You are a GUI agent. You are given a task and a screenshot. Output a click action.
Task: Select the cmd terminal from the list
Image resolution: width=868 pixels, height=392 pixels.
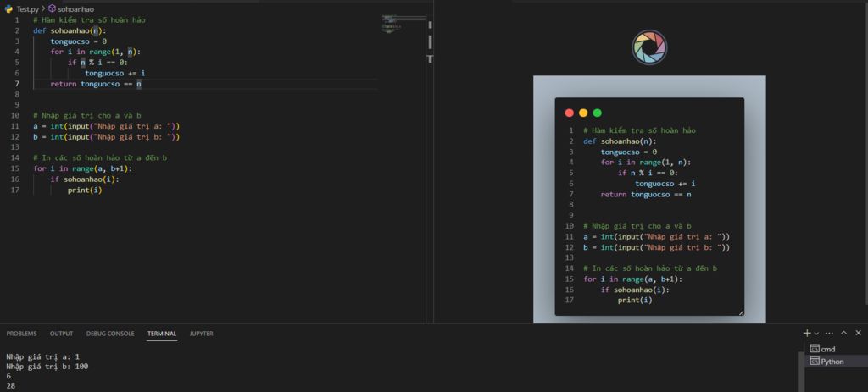click(x=827, y=349)
